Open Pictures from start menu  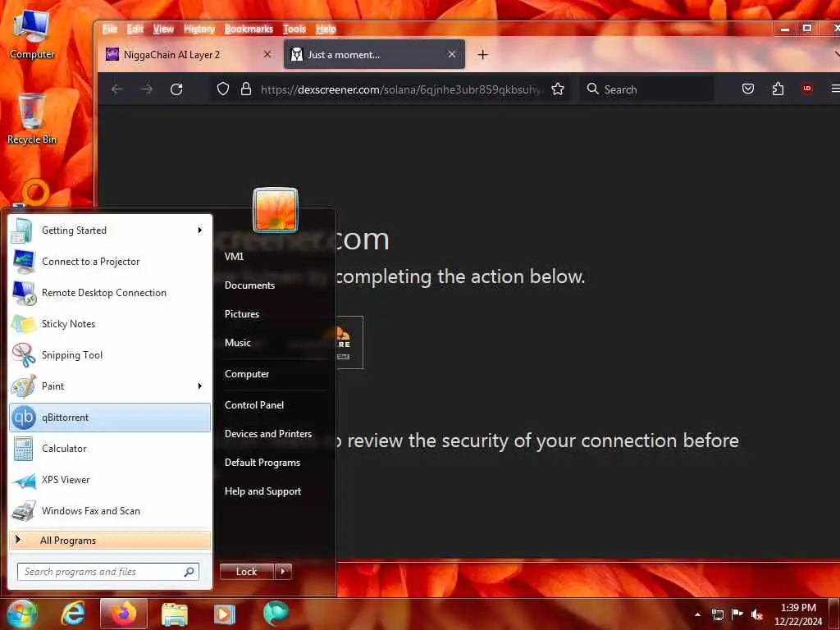[x=242, y=314]
